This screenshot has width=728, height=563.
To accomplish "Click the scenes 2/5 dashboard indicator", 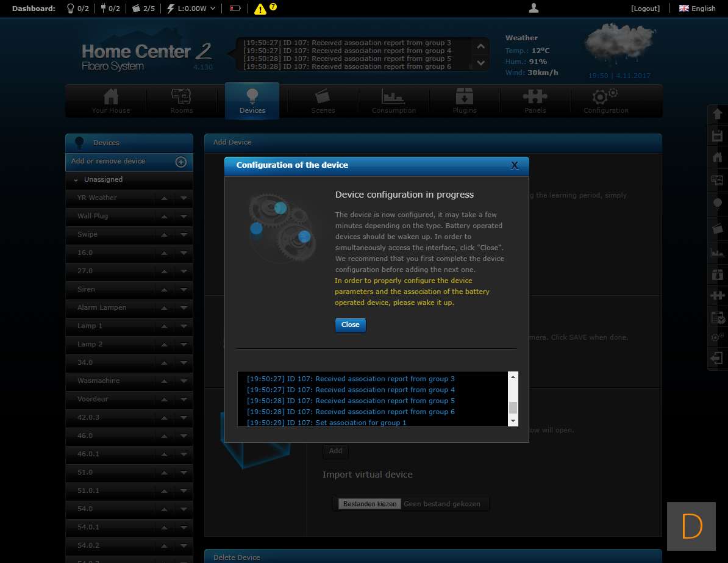I will 143,9.
